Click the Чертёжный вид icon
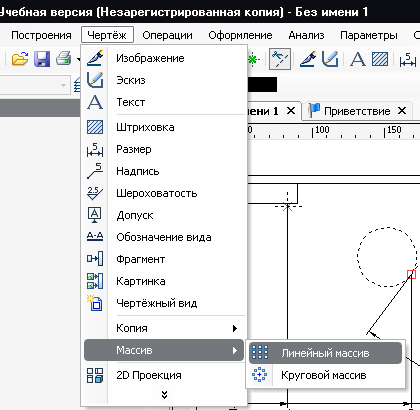The image size is (420, 410). tap(95, 303)
